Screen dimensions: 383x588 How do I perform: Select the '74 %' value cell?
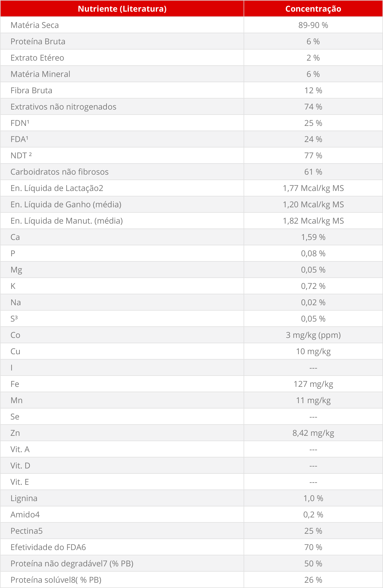[x=313, y=107]
